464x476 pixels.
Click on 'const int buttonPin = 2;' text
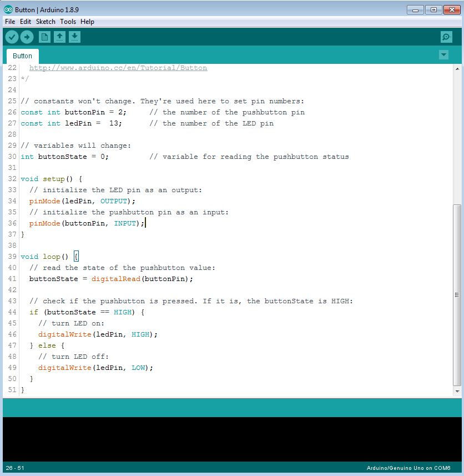tap(73, 112)
